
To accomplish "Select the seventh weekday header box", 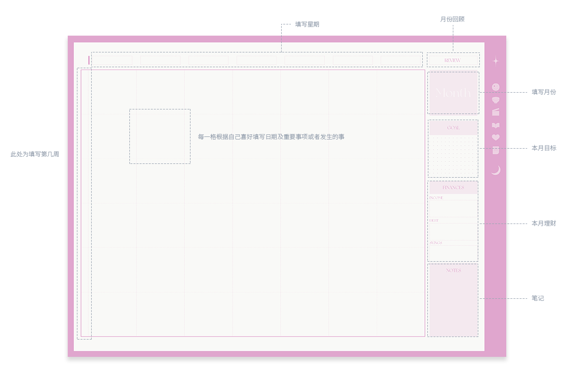I will [x=400, y=61].
